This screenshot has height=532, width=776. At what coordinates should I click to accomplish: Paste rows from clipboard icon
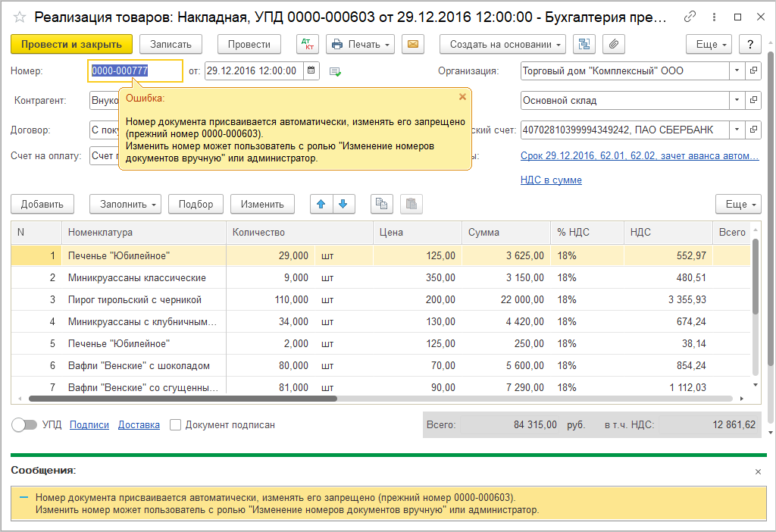[x=411, y=204]
